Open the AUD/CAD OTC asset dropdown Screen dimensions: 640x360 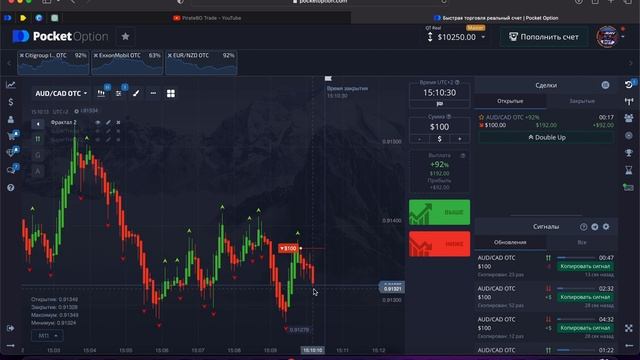coord(61,93)
